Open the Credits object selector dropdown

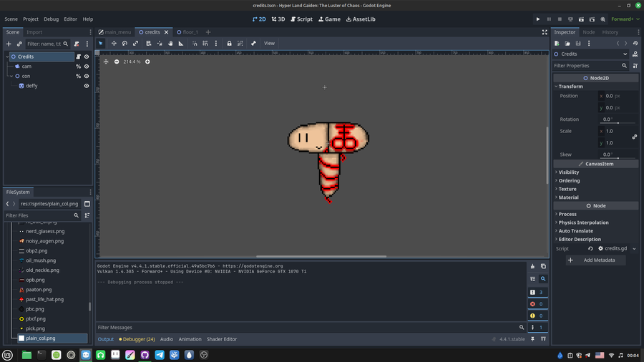coord(590,54)
